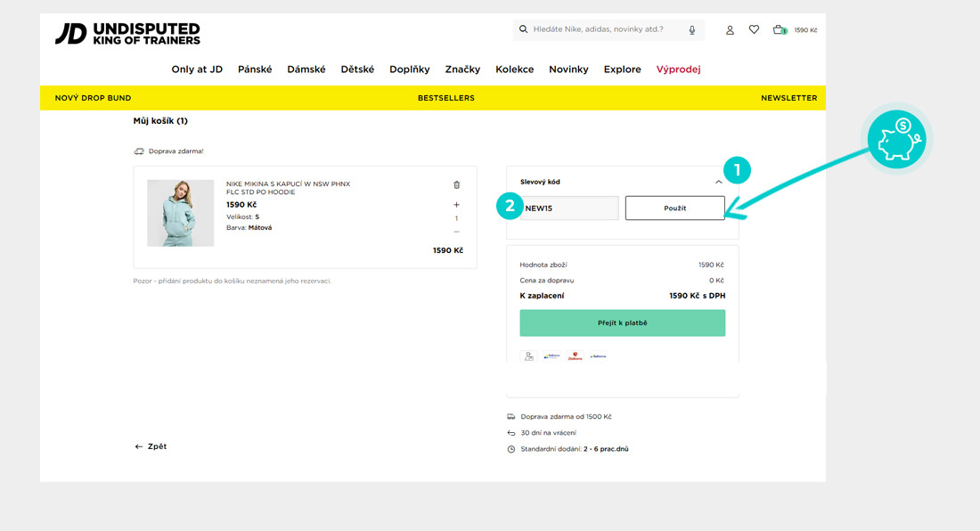Open the wishlist heart icon
980x531 pixels.
(x=754, y=29)
